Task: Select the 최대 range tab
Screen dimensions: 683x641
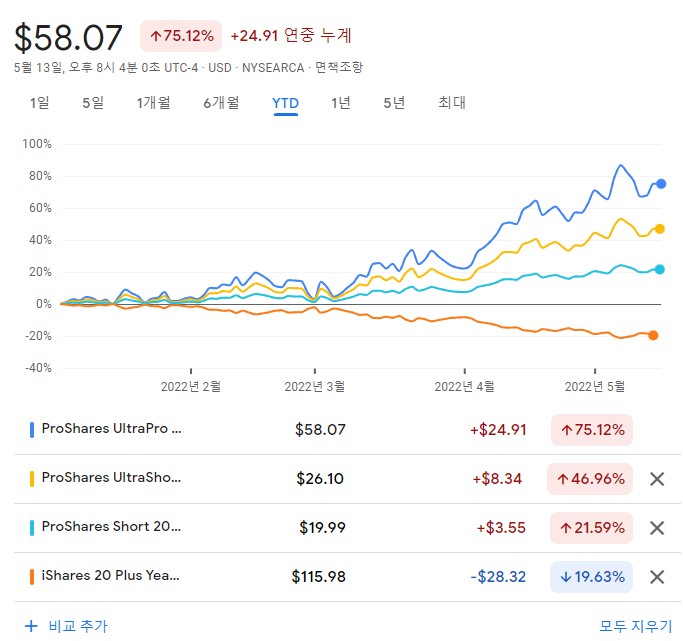Action: pos(452,103)
